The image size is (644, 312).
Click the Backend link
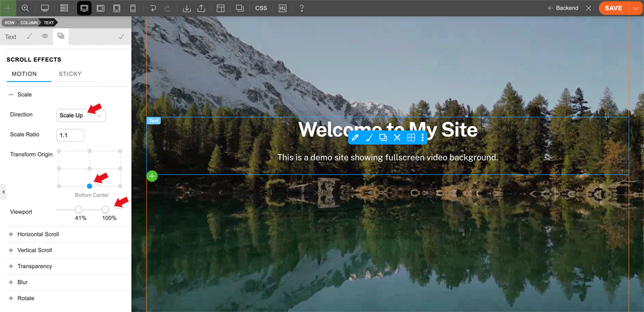[x=563, y=8]
